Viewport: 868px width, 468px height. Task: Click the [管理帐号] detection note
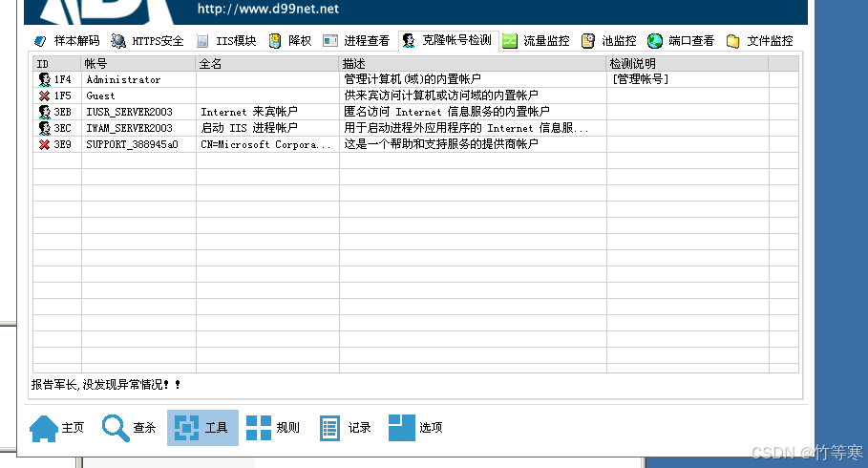click(640, 80)
